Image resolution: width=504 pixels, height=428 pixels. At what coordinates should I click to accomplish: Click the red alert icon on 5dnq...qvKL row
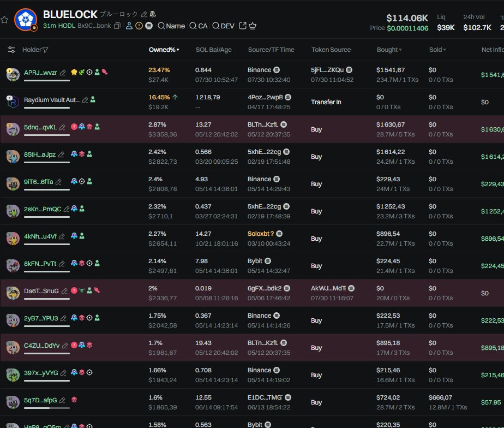coord(74,127)
